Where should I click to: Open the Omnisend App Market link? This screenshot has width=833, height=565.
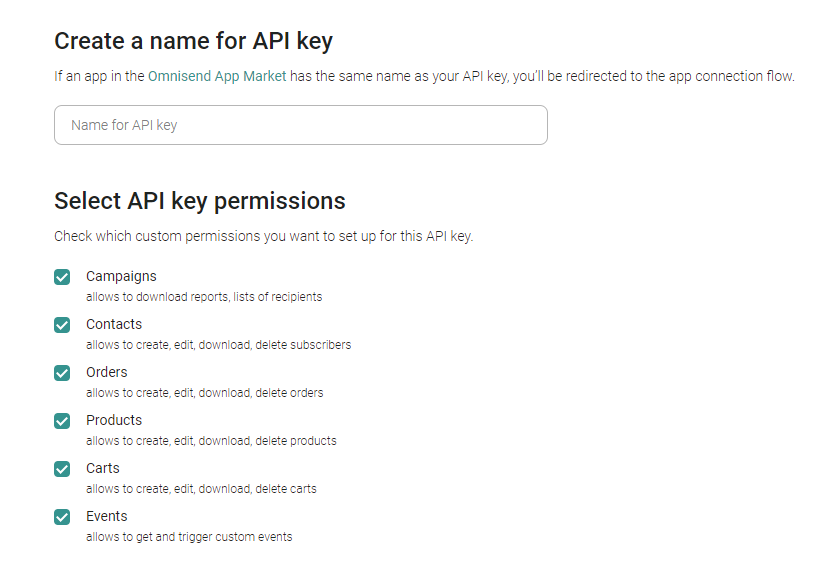click(217, 76)
